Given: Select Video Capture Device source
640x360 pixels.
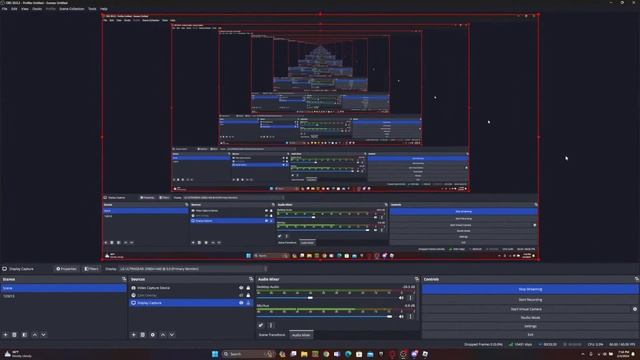Looking at the screenshot, I should pyautogui.click(x=153, y=288).
